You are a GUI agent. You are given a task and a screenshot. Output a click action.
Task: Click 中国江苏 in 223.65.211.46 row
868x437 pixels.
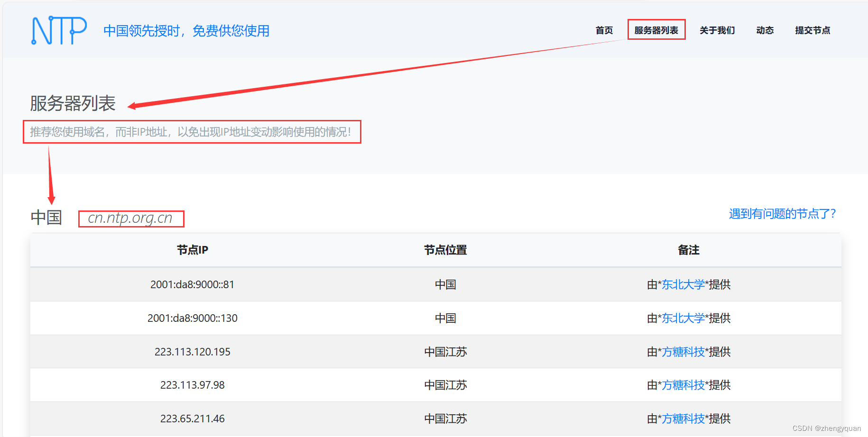click(445, 419)
